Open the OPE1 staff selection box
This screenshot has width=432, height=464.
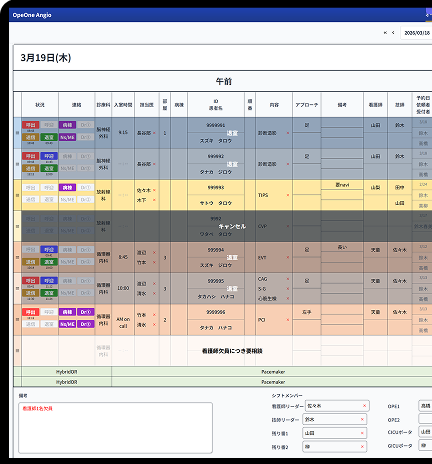(x=425, y=406)
